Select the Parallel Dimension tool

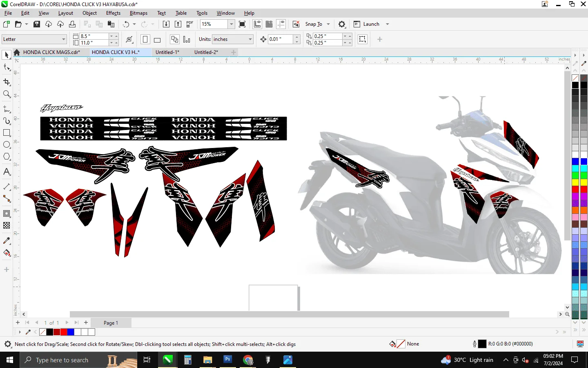point(7,187)
